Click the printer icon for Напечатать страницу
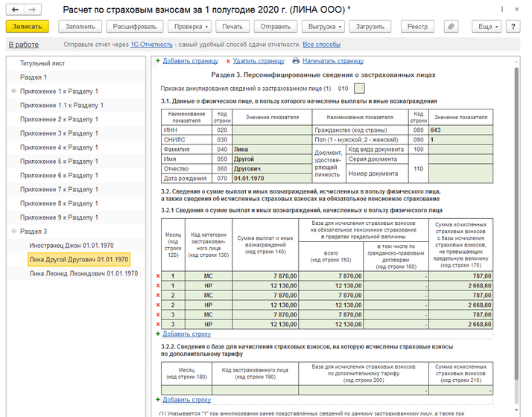This screenshot has width=532, height=417. (x=296, y=61)
